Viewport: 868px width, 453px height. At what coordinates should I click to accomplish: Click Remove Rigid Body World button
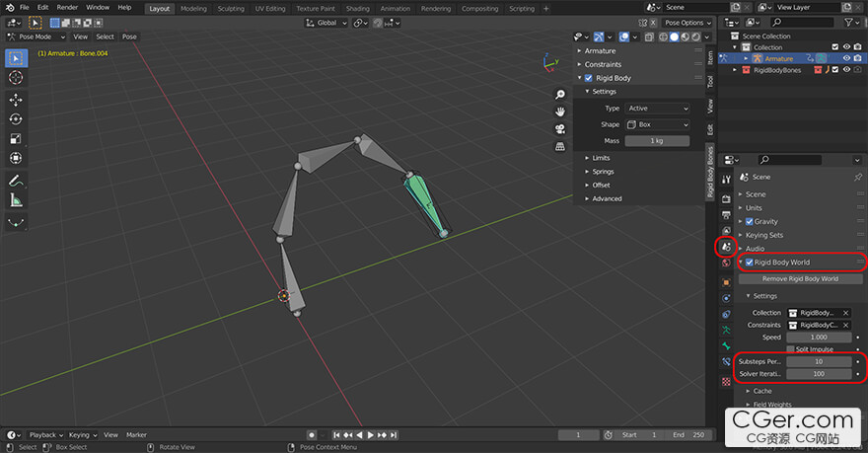coord(800,279)
